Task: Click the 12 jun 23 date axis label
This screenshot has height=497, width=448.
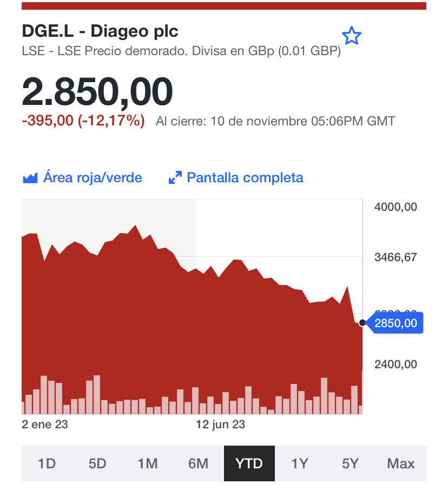Action: [x=220, y=425]
